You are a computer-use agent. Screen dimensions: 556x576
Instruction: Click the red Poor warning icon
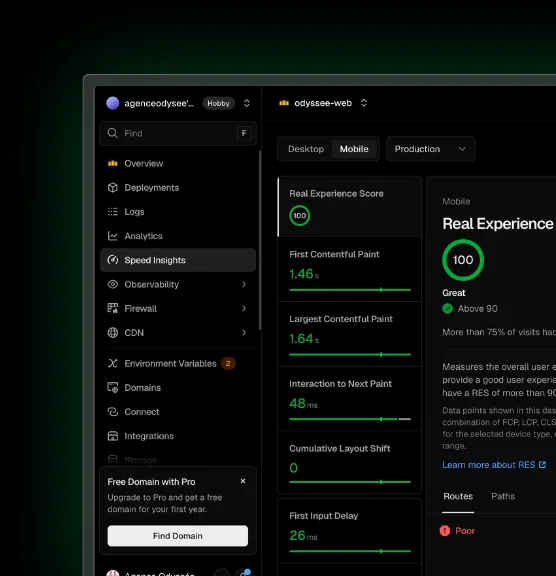click(445, 531)
